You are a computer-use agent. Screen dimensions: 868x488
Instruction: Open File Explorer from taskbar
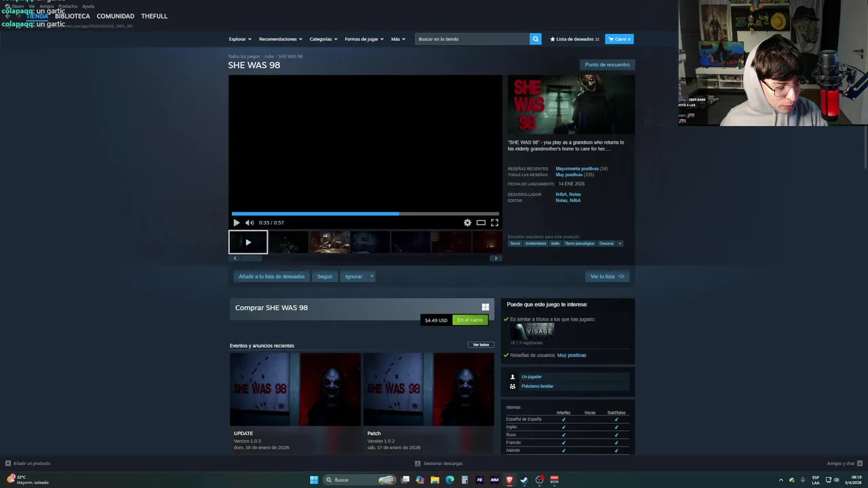tap(435, 480)
